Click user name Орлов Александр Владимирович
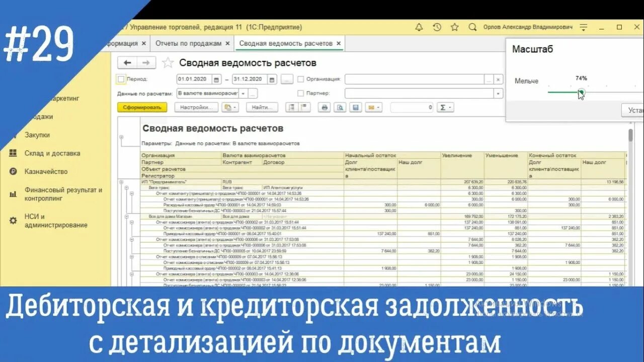Image resolution: width=644 pixels, height=362 pixels. point(527,27)
